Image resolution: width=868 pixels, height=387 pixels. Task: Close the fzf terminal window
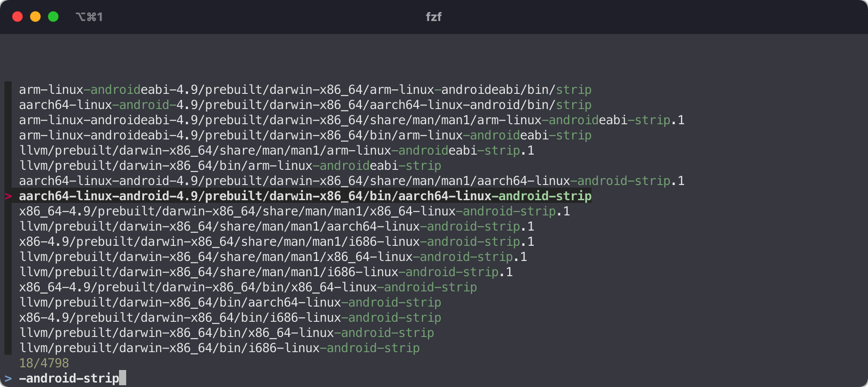pyautogui.click(x=17, y=17)
